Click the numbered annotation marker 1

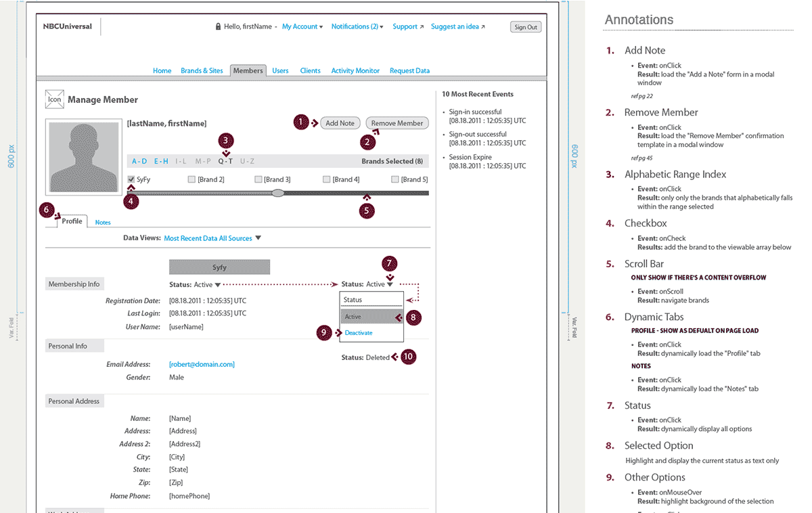301,122
